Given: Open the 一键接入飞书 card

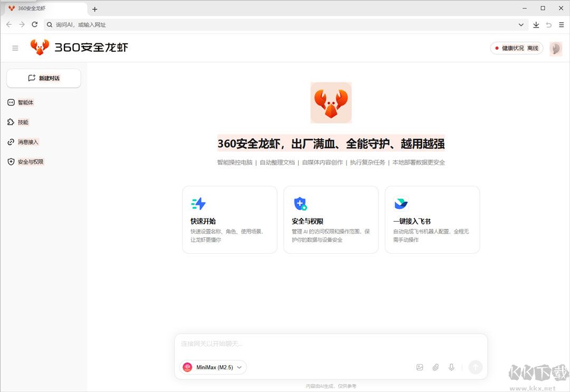Looking at the screenshot, I should [x=432, y=220].
